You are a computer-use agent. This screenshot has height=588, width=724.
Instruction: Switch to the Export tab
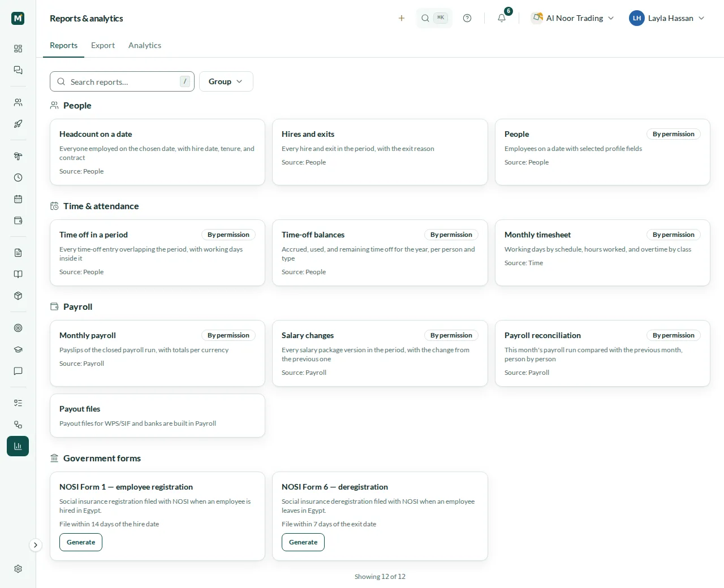tap(103, 45)
